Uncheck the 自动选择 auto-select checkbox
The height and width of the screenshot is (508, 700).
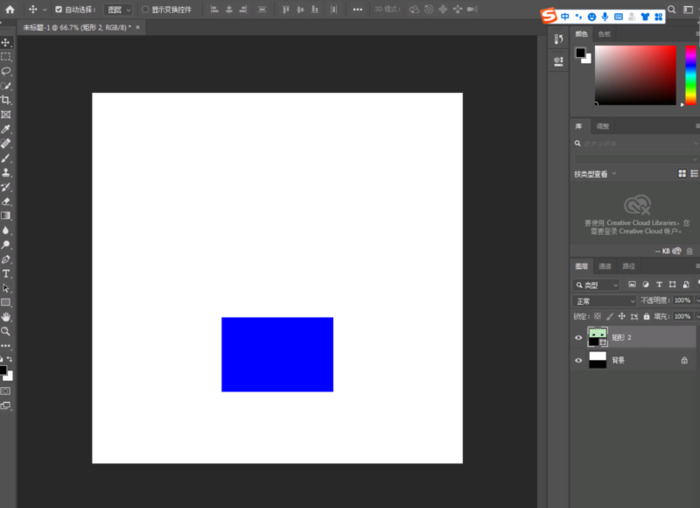pos(58,9)
